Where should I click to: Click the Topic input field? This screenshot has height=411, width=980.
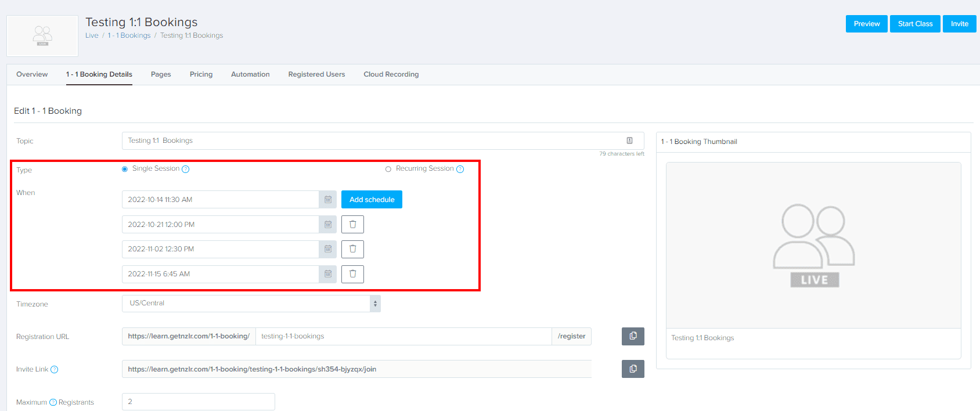tap(372, 140)
